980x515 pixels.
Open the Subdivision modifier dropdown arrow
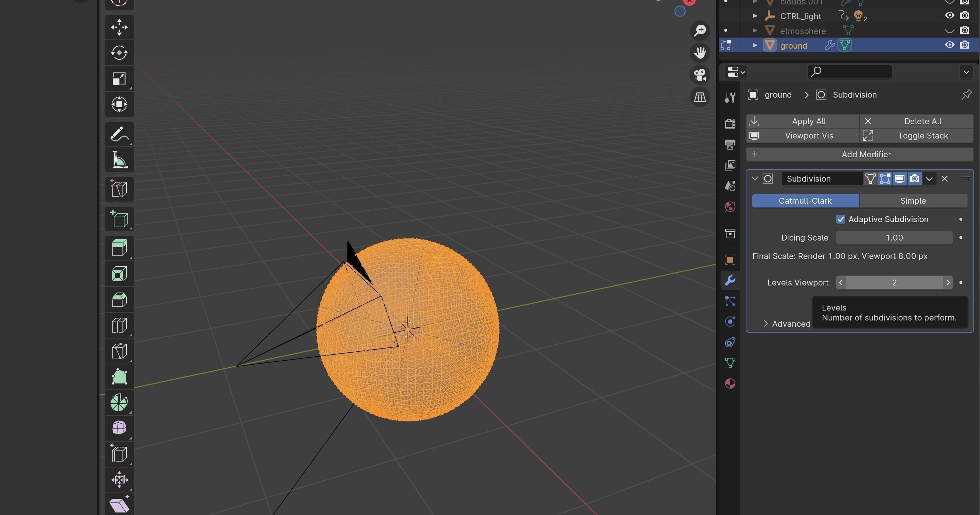point(929,179)
